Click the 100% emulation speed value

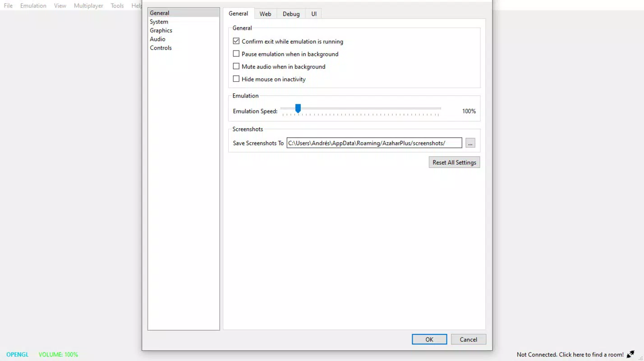tap(469, 111)
